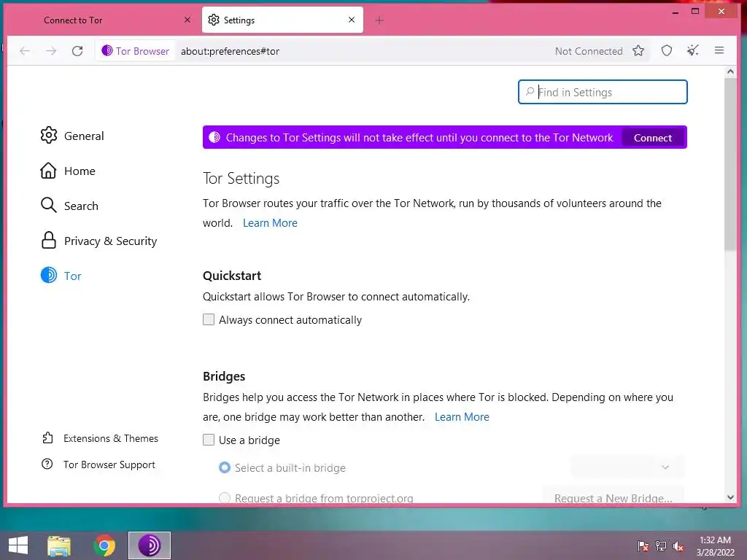The width and height of the screenshot is (747, 560).
Task: Click the gear icon on Settings tab
Action: click(214, 20)
